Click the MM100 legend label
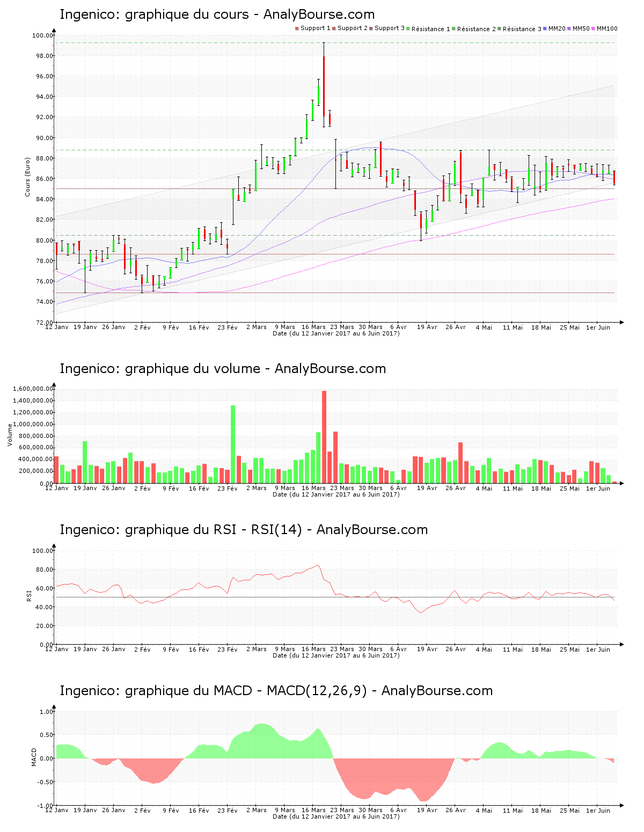The height and width of the screenshot is (832, 644). (x=607, y=28)
